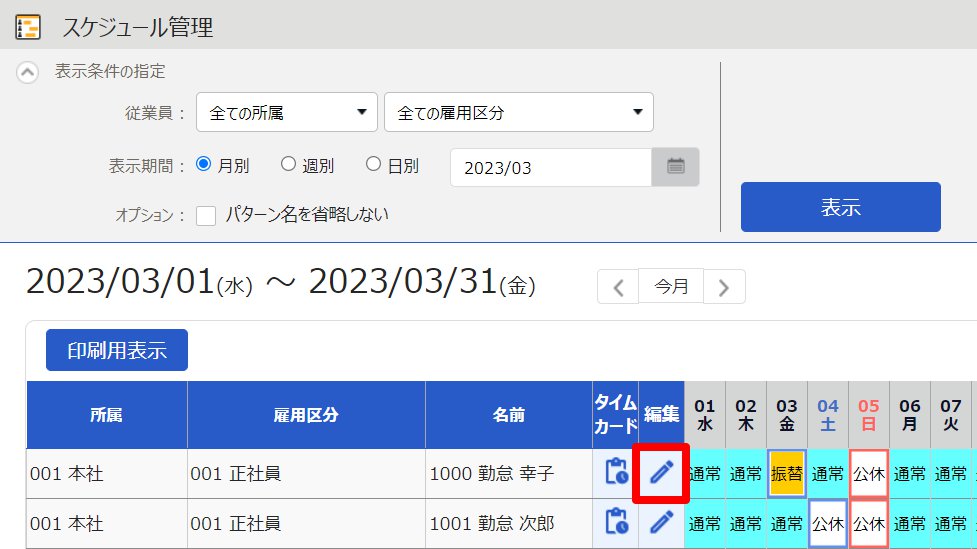Go to next month arrow

(724, 287)
